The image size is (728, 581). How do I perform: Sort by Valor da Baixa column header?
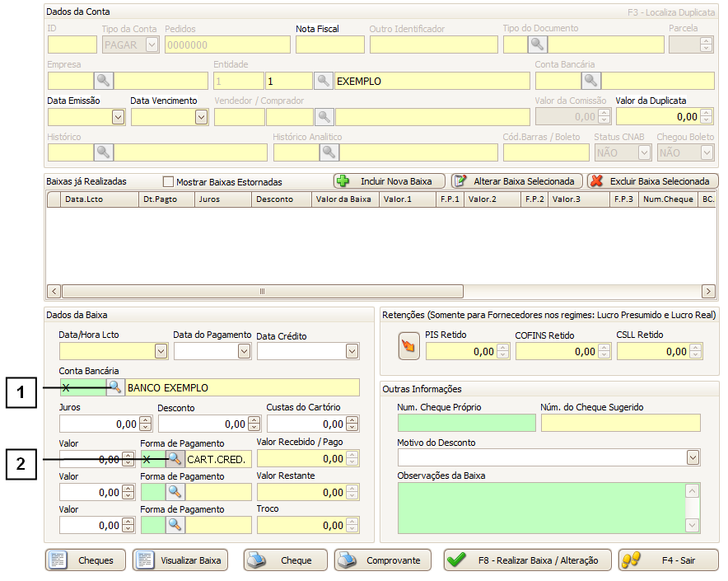point(343,199)
